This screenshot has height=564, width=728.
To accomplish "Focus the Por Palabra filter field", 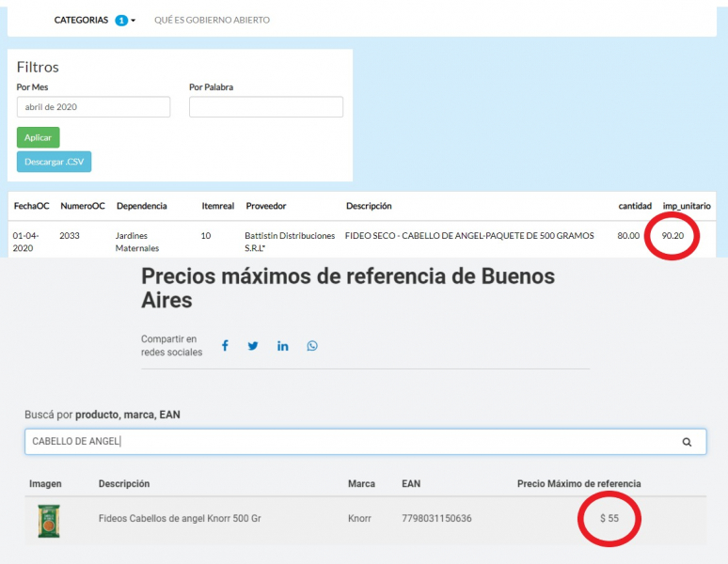I will coord(266,106).
